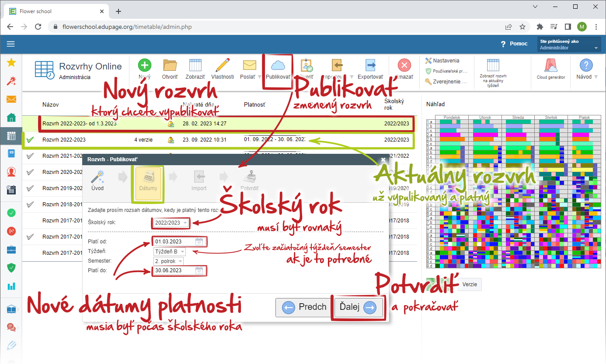
Task: Click the Platí od date field
Action: coord(179,242)
